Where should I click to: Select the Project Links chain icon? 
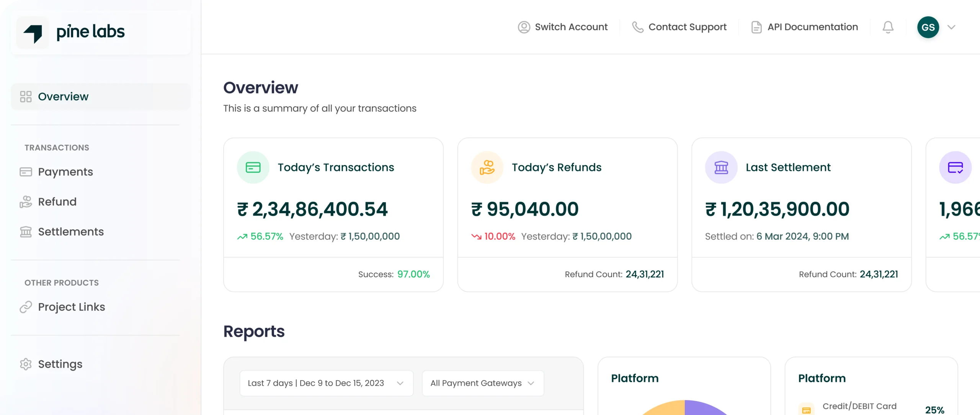[x=26, y=307]
